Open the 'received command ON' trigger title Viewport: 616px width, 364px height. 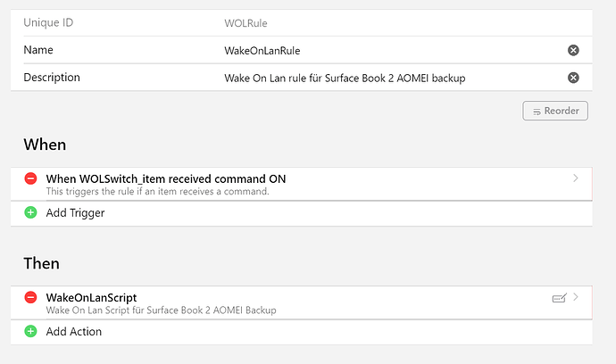(x=166, y=178)
